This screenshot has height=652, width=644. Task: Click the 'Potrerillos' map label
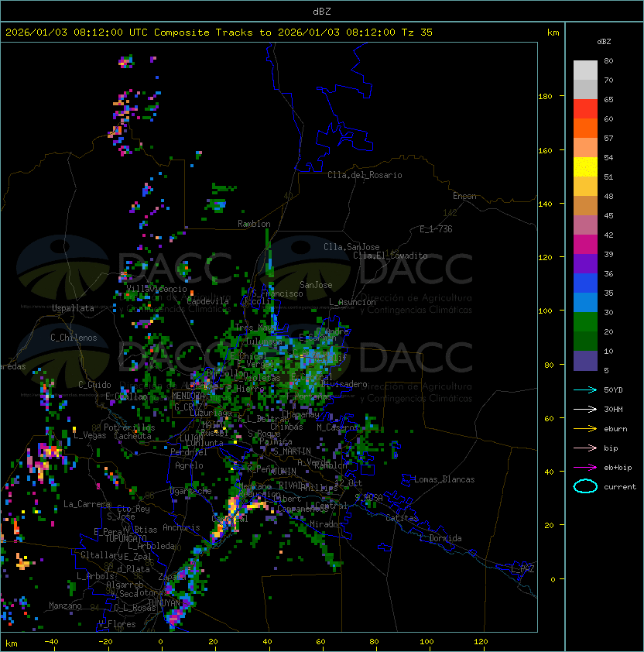(x=129, y=427)
